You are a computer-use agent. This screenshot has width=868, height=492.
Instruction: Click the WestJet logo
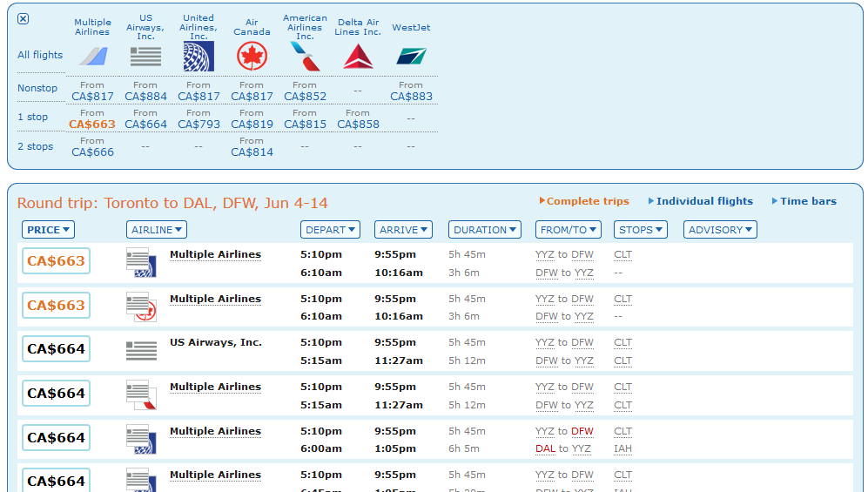411,57
